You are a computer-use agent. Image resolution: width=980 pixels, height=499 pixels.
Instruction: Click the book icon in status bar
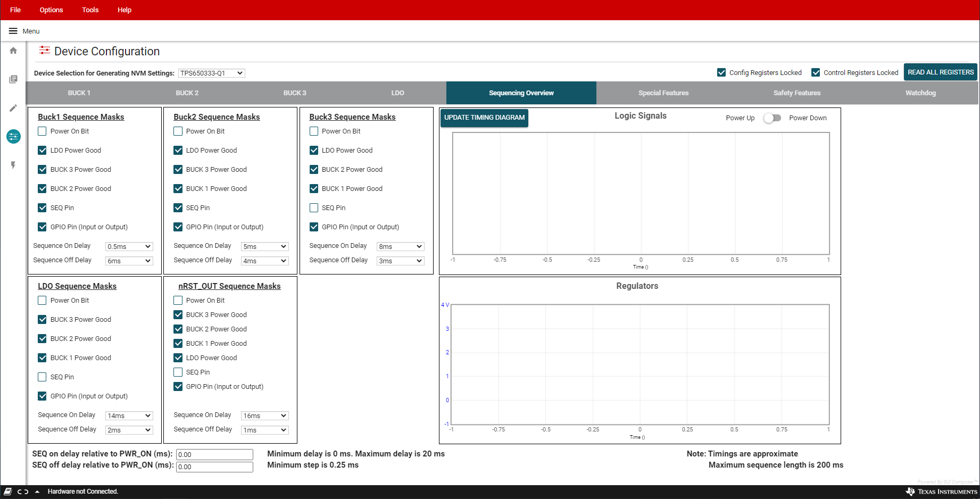coord(8,492)
